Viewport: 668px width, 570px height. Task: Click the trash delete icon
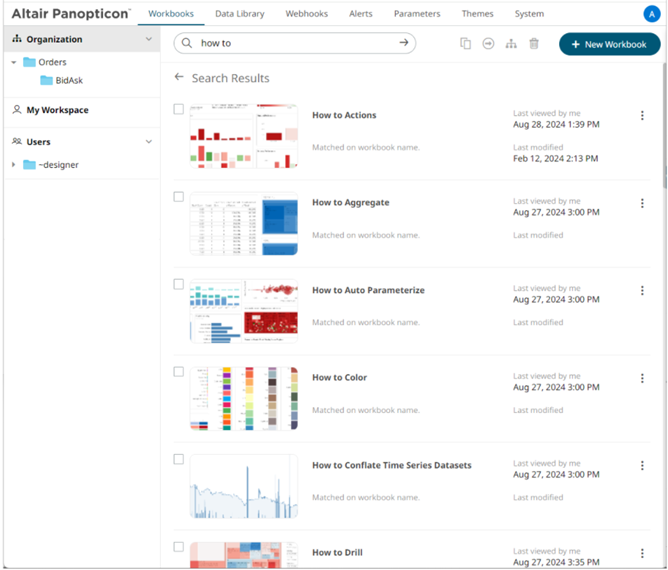pyautogui.click(x=534, y=44)
